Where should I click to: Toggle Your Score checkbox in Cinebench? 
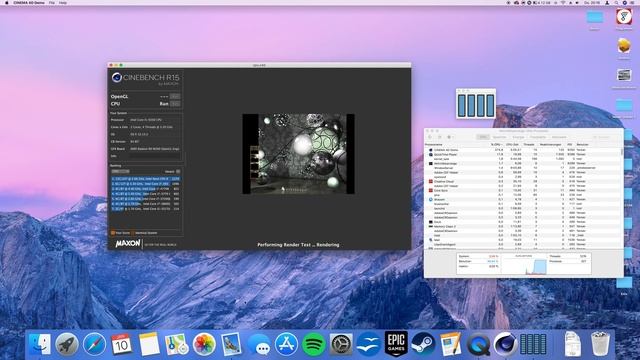pyautogui.click(x=113, y=233)
